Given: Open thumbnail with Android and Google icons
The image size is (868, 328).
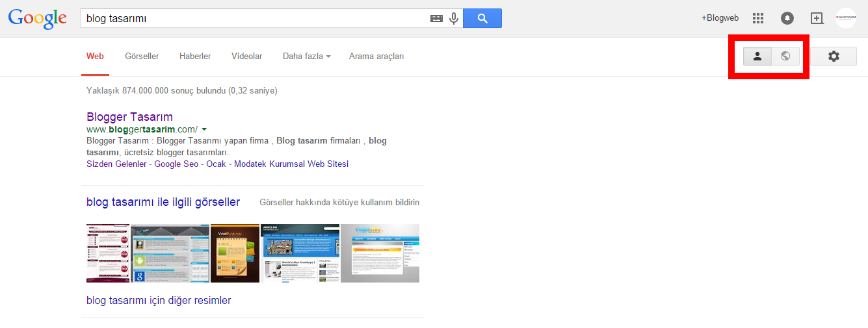Looking at the screenshot, I should click(170, 253).
